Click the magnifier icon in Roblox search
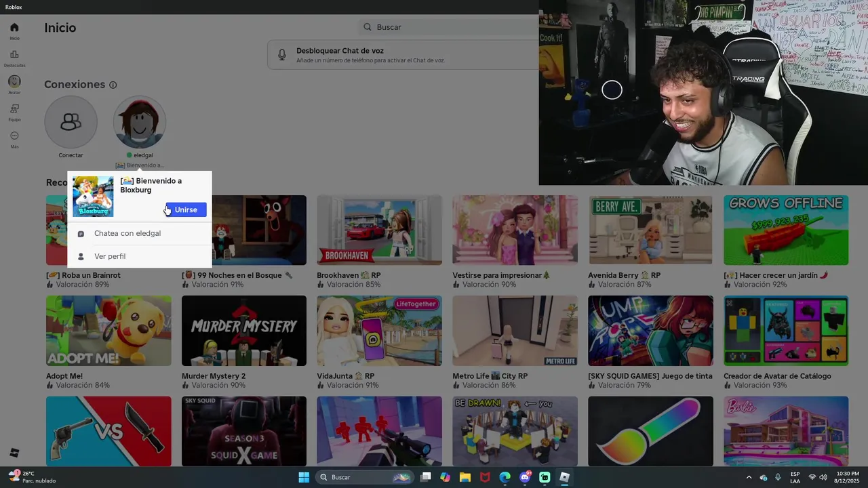 [368, 27]
